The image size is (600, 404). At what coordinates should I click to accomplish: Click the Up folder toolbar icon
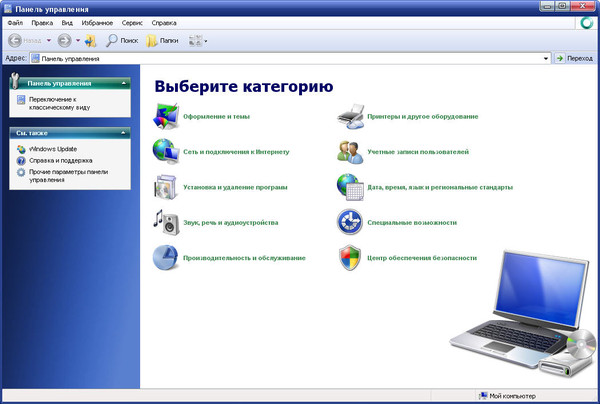[x=90, y=41]
